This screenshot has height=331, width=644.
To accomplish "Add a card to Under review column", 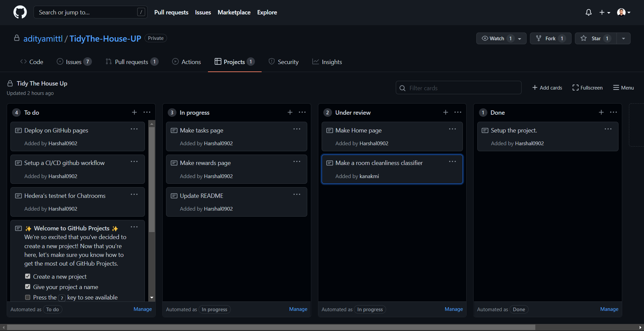I will point(446,112).
